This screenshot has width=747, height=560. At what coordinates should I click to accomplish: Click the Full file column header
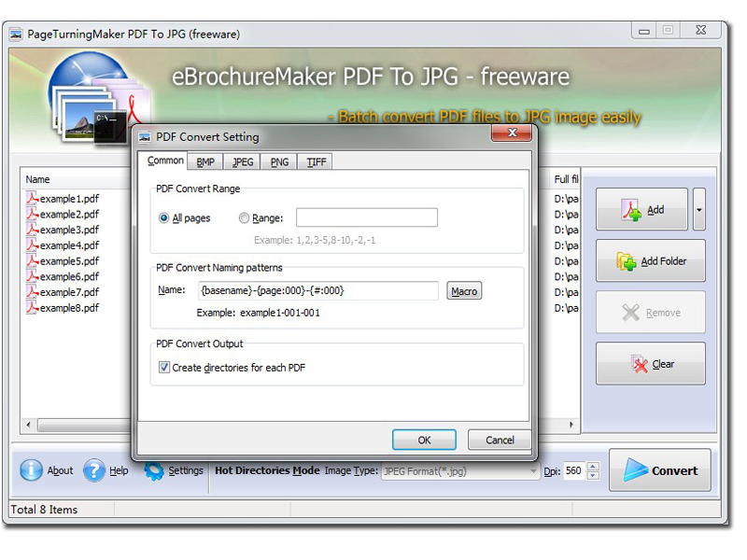(566, 179)
